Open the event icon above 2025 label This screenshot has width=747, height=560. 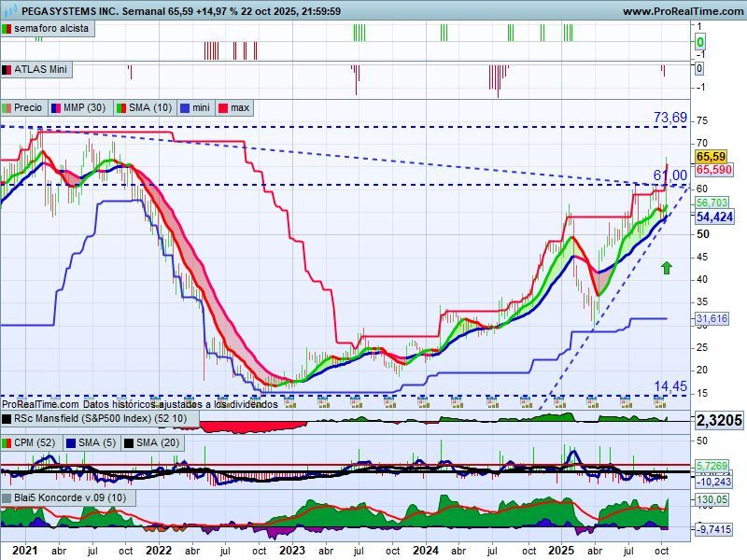point(559,403)
